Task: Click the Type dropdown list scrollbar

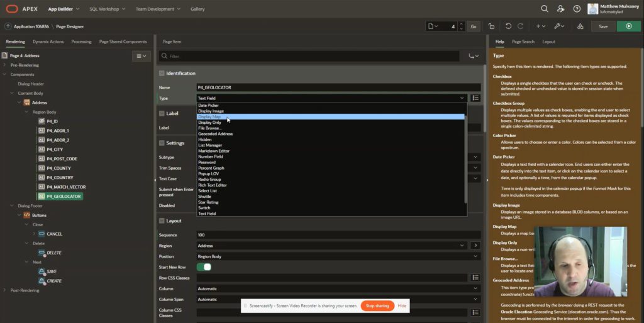Action: tap(466, 158)
